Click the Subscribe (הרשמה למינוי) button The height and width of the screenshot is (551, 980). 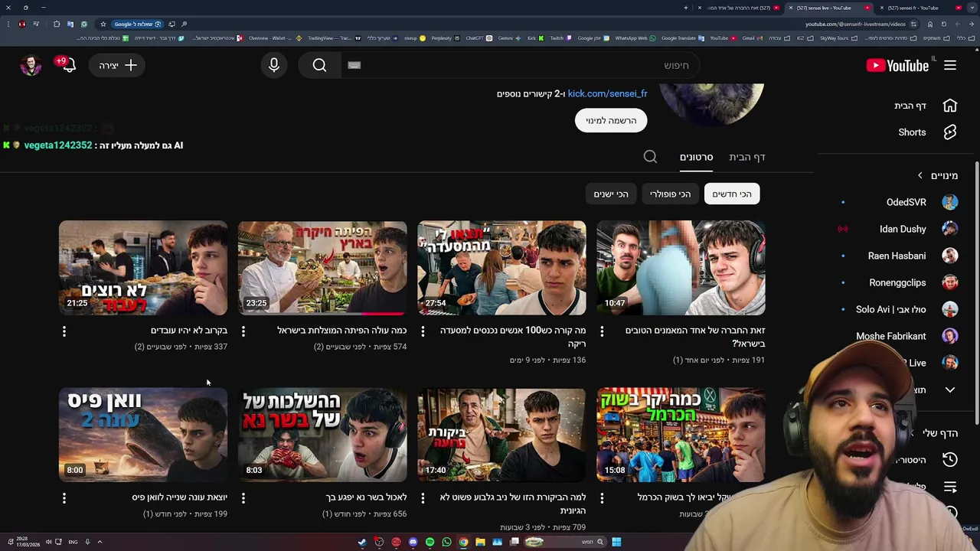[x=611, y=120]
